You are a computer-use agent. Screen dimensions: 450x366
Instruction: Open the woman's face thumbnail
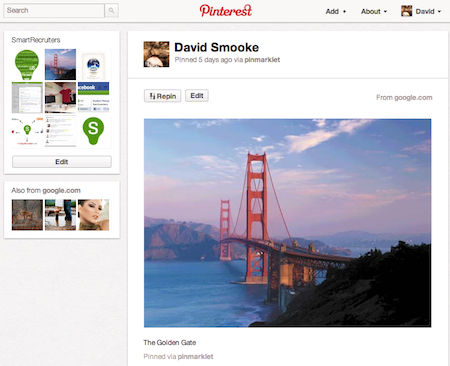[x=93, y=215]
